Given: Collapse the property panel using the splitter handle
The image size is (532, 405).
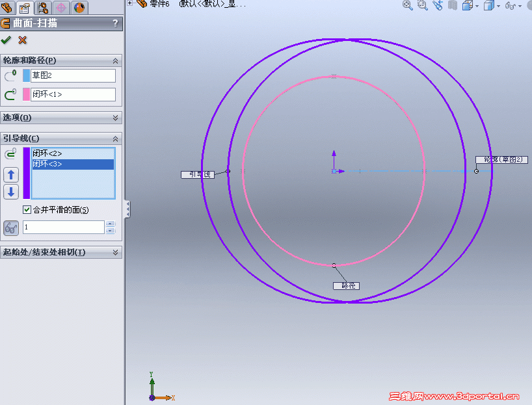Looking at the screenshot, I should (x=127, y=209).
